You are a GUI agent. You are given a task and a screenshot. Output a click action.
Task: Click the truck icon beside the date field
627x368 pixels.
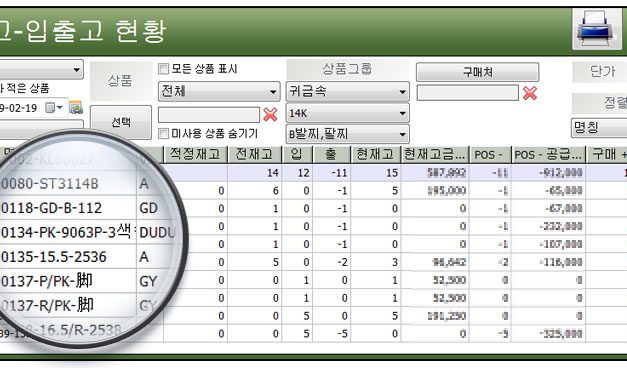(76, 108)
